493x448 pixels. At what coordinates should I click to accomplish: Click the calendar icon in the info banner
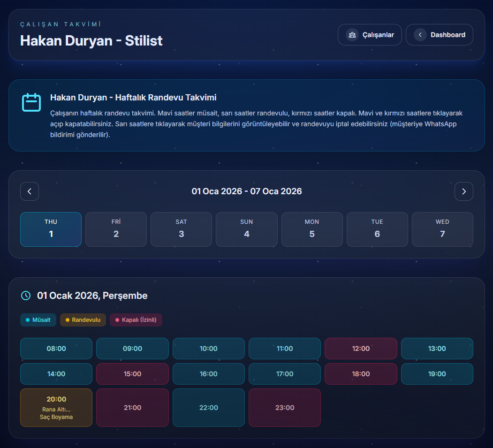click(x=31, y=102)
